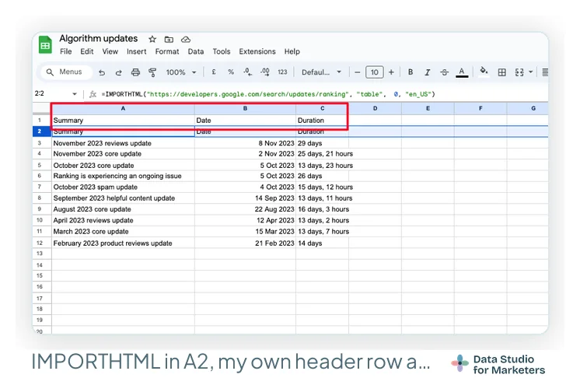Open the Extensions menu
Screen dimensions: 580x392
pyautogui.click(x=257, y=51)
